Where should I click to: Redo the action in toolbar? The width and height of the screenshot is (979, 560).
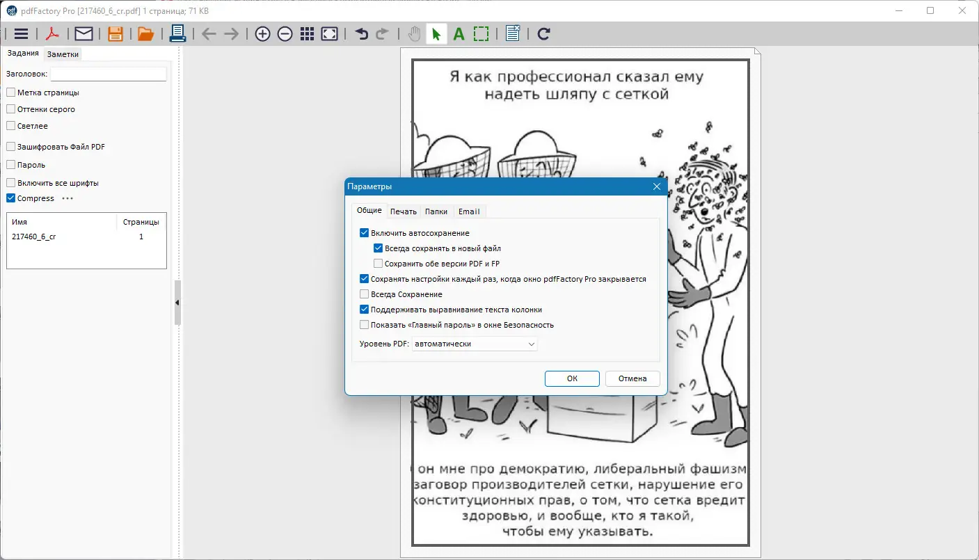tap(382, 34)
